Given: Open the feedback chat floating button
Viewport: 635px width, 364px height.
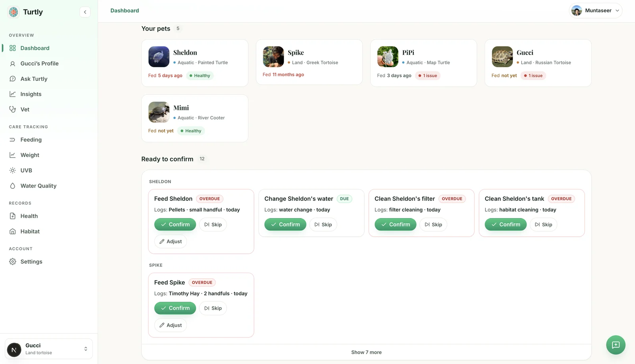Looking at the screenshot, I should (x=616, y=345).
